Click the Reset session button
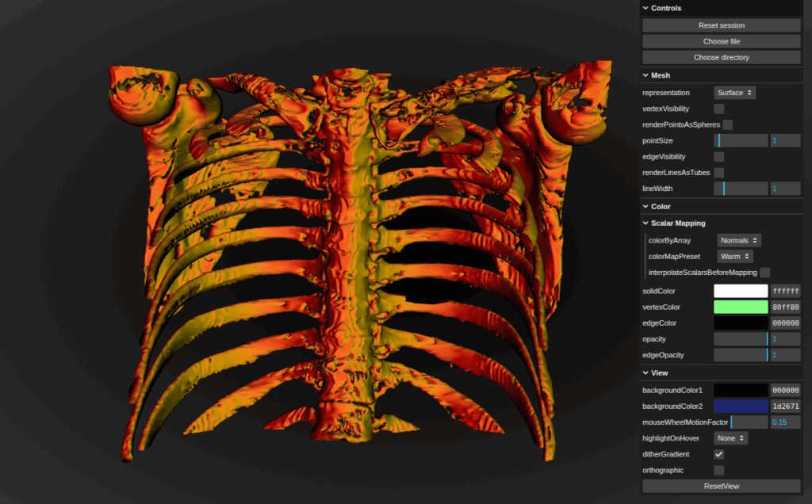Screen dimensions: 812x504 (721, 25)
